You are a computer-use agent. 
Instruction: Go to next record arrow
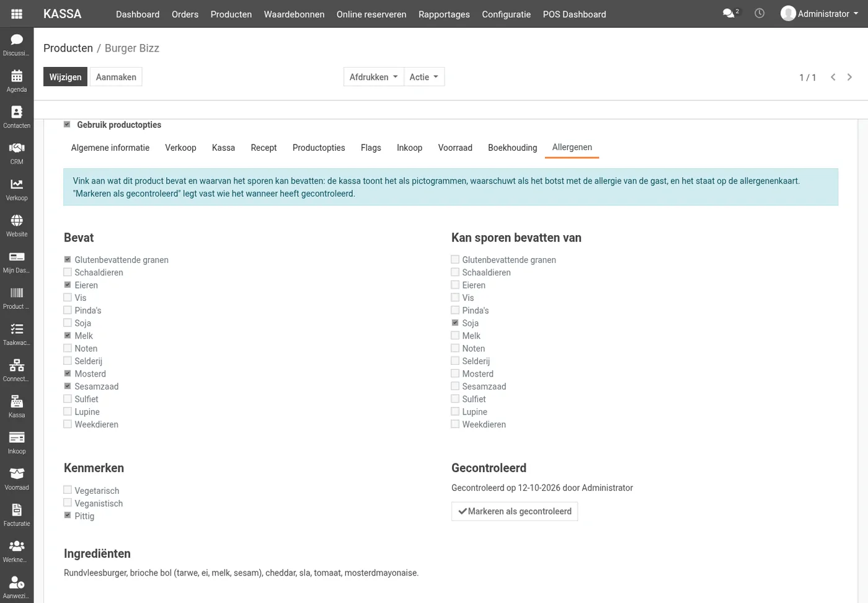849,77
